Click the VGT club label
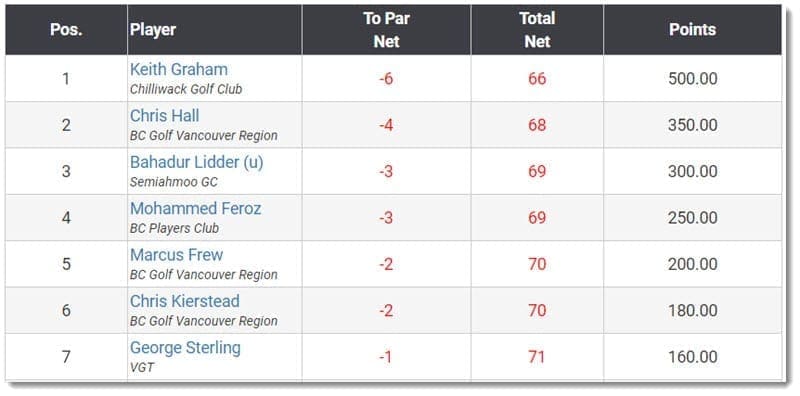This screenshot has width=800, height=396. (141, 367)
